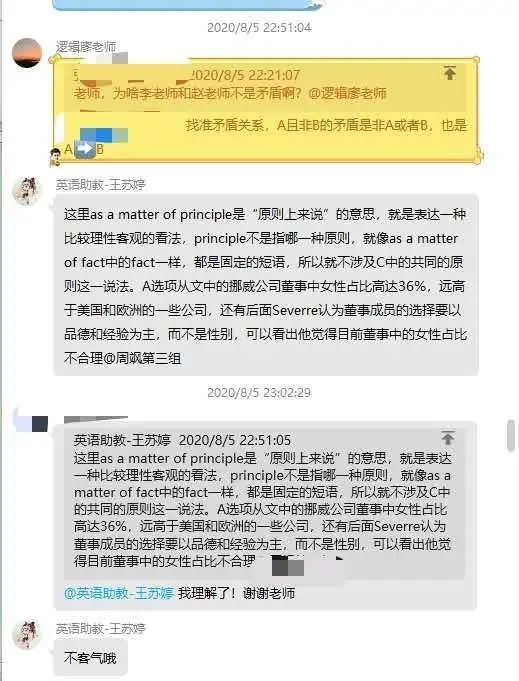
Task: Click @英语助教-王苏婷 blue mention link
Action: tap(119, 593)
